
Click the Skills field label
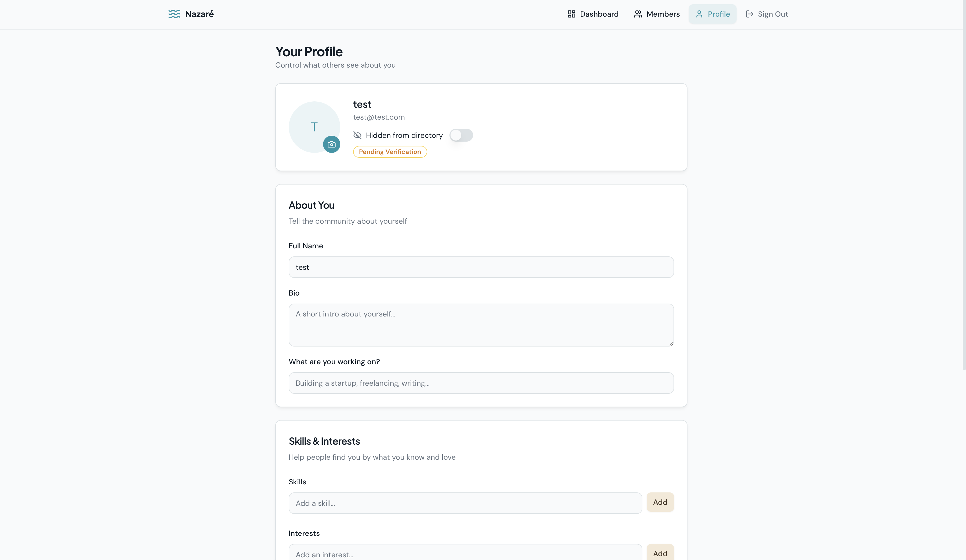tap(298, 482)
